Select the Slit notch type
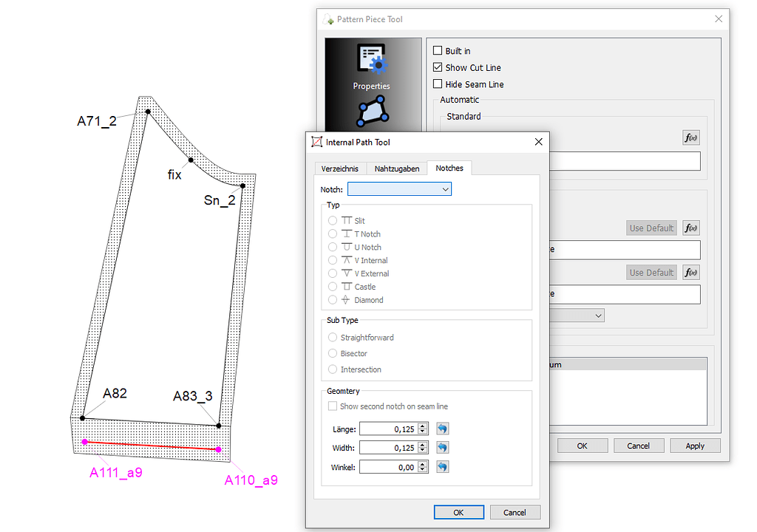Image resolution: width=757 pixels, height=532 pixels. point(334,220)
